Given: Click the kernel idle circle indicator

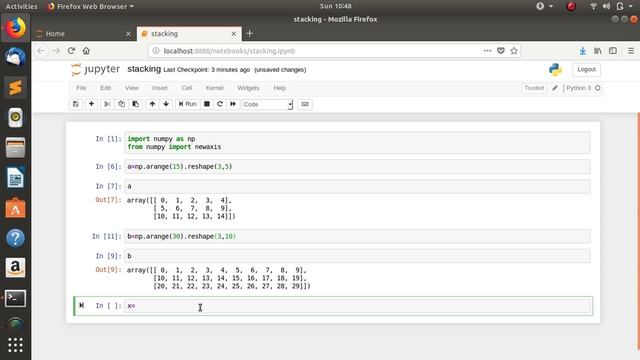Looking at the screenshot, I should tap(598, 88).
